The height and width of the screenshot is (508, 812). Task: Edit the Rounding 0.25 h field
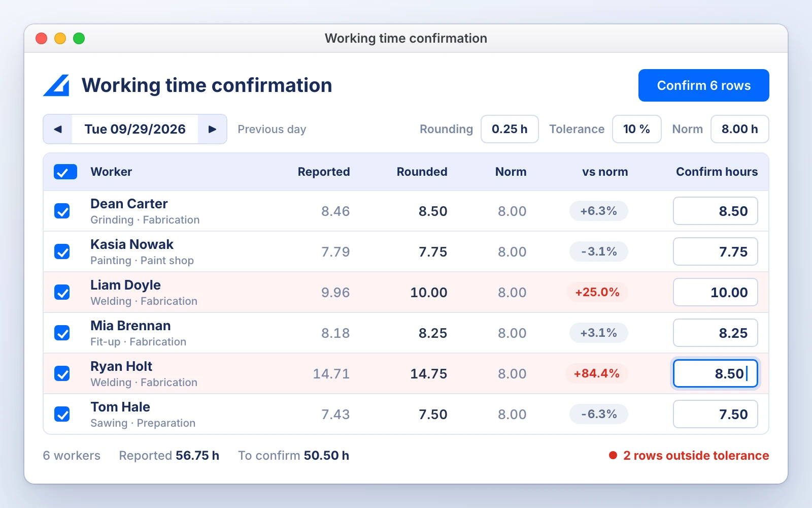tap(510, 129)
